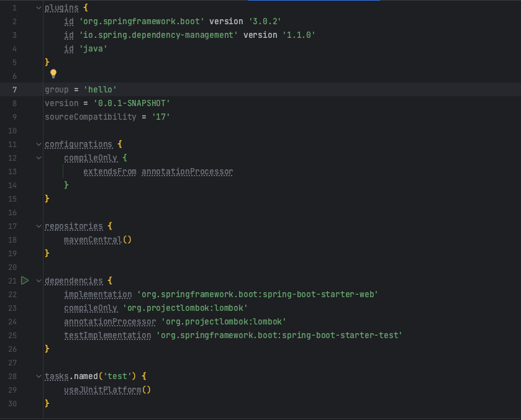Fold the compileOnly block on line 12
Screen dimensions: 521x420
coord(39,158)
